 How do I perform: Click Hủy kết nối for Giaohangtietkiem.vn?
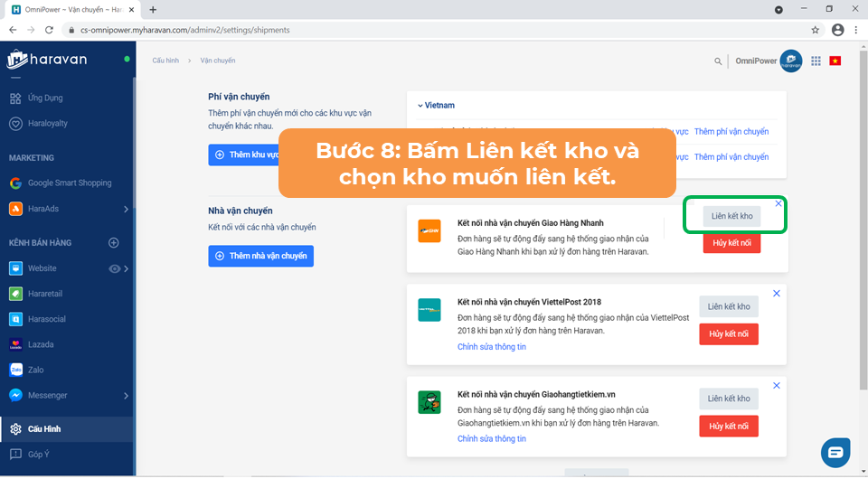729,427
